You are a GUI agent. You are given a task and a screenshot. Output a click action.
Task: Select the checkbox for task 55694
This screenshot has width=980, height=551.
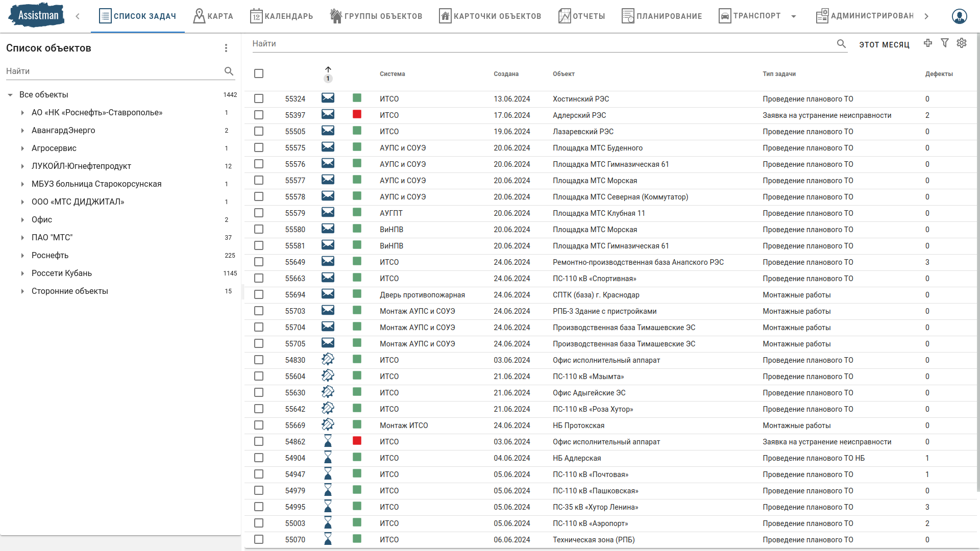(259, 295)
